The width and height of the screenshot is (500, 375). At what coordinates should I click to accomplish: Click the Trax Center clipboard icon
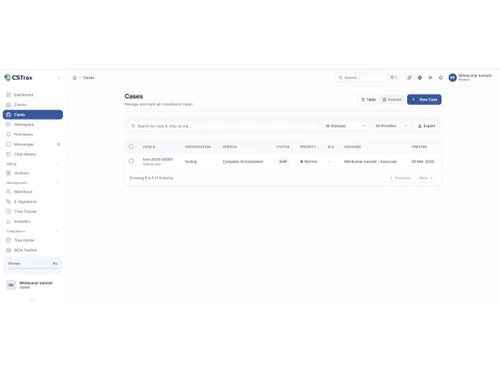(9, 240)
